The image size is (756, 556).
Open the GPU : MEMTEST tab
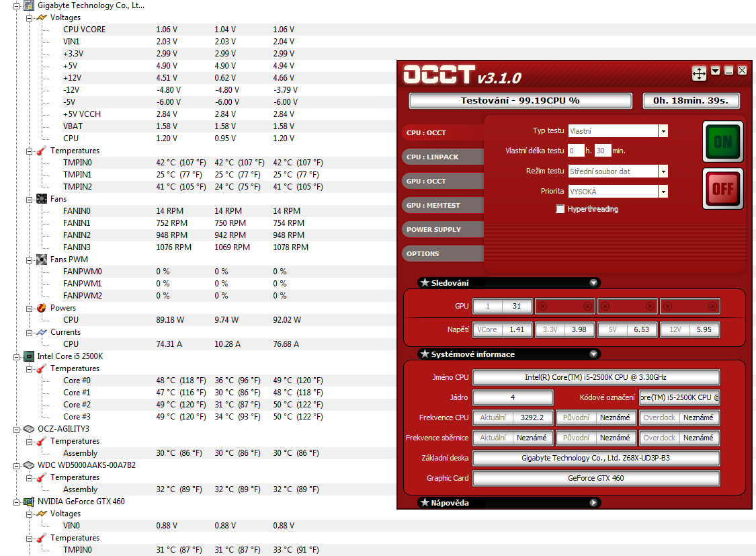tap(442, 205)
